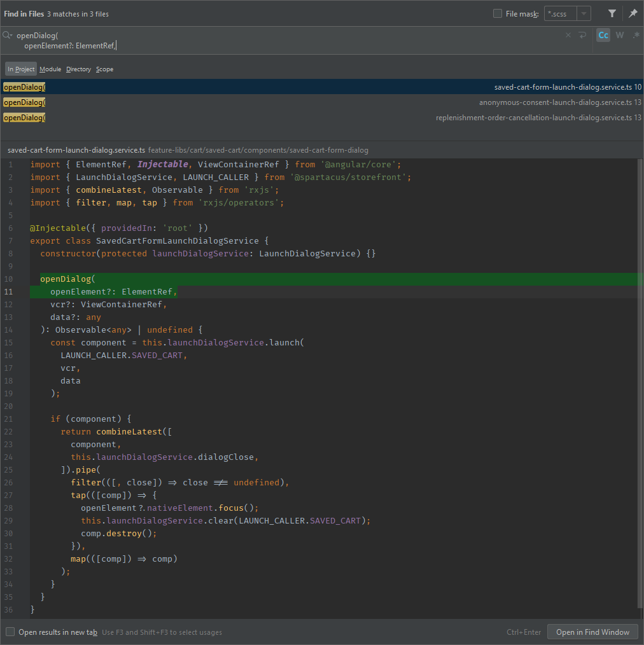The image size is (644, 645).
Task: Select replenishment-order-cancellation-launch-dialog.service.ts result
Action: [322, 118]
